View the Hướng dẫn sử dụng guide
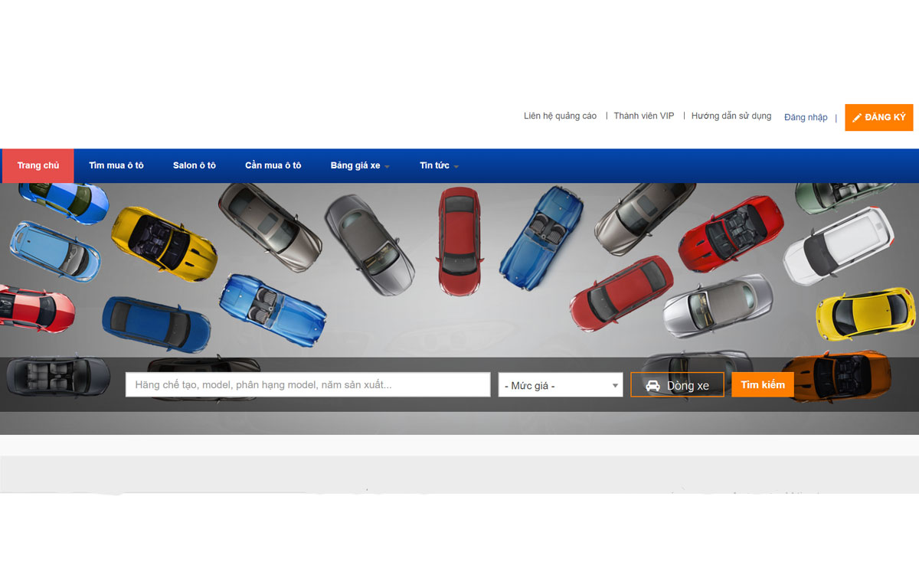 [731, 116]
